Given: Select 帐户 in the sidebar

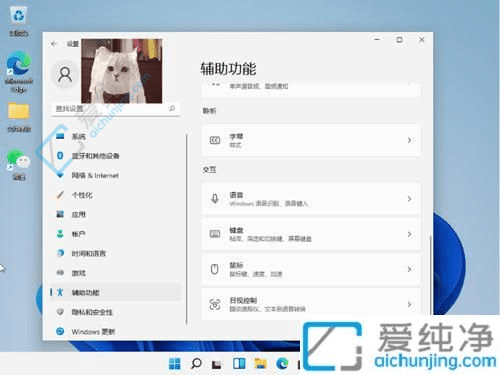Looking at the screenshot, I should [115, 234].
